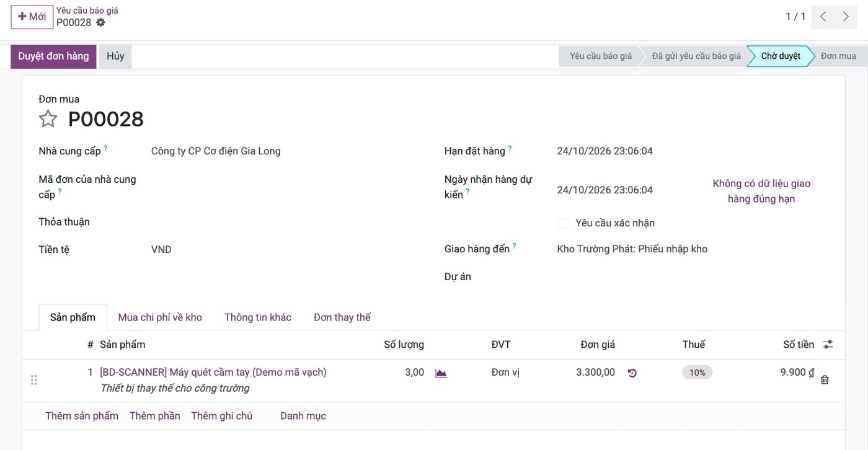
Task: Open price history icon beside 3.300,00
Action: 632,373
